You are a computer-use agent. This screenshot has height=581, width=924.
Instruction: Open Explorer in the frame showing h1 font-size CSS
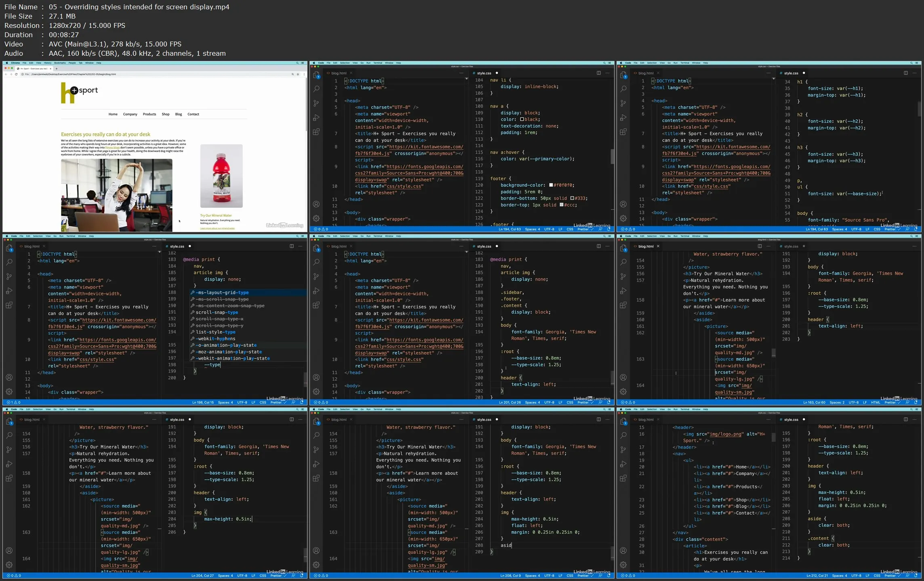coord(623,75)
